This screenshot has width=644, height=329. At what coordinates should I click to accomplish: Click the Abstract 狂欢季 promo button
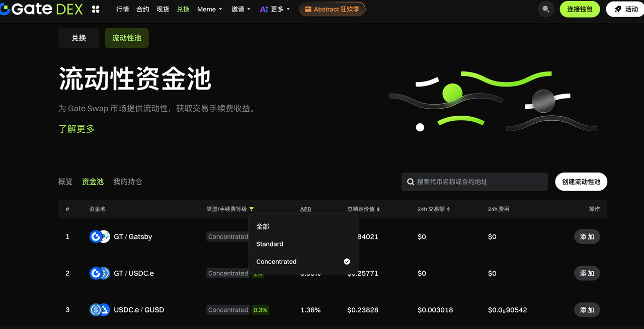(x=332, y=9)
